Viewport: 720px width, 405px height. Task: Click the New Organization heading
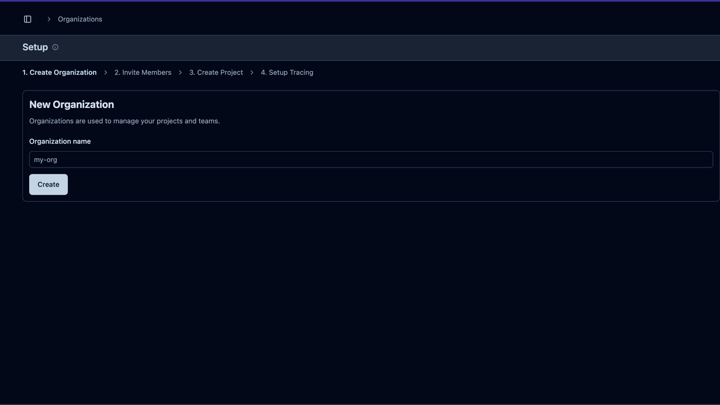[x=72, y=104]
